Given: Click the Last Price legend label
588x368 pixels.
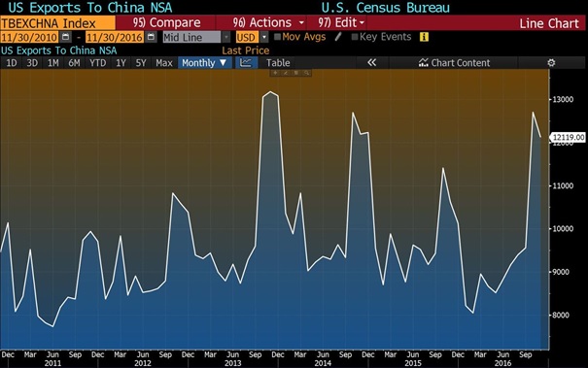Looking at the screenshot, I should click(246, 50).
